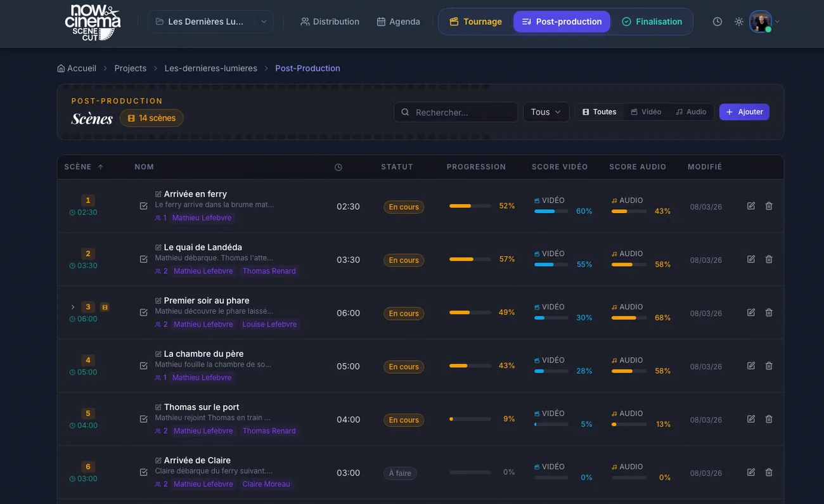Edit Thomas sur le port scene row
Viewport: 824px width, 504px height.
pos(751,419)
